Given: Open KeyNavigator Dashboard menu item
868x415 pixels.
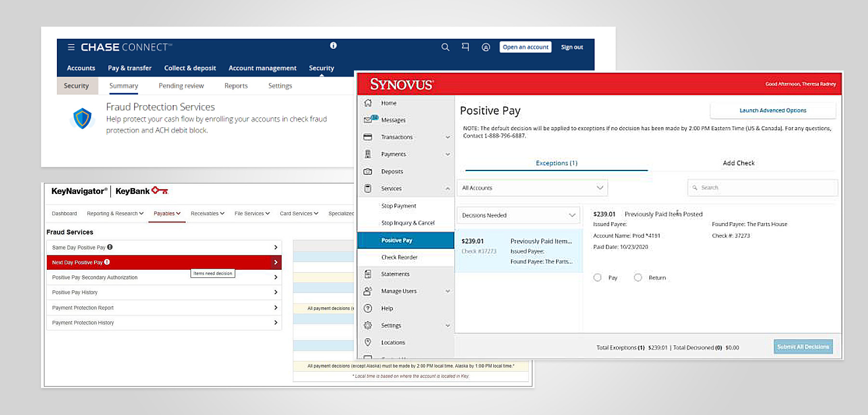Looking at the screenshot, I should (x=64, y=213).
